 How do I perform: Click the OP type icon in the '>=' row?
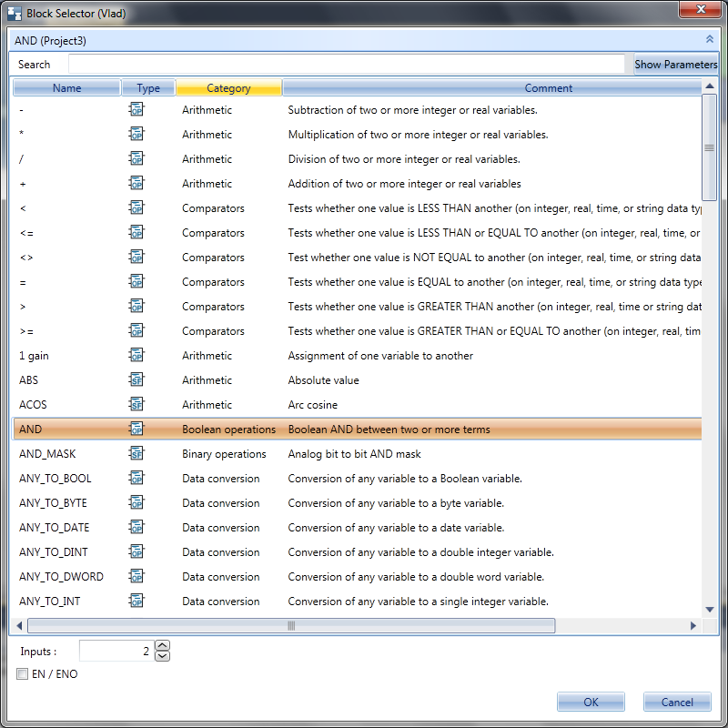pyautogui.click(x=136, y=331)
